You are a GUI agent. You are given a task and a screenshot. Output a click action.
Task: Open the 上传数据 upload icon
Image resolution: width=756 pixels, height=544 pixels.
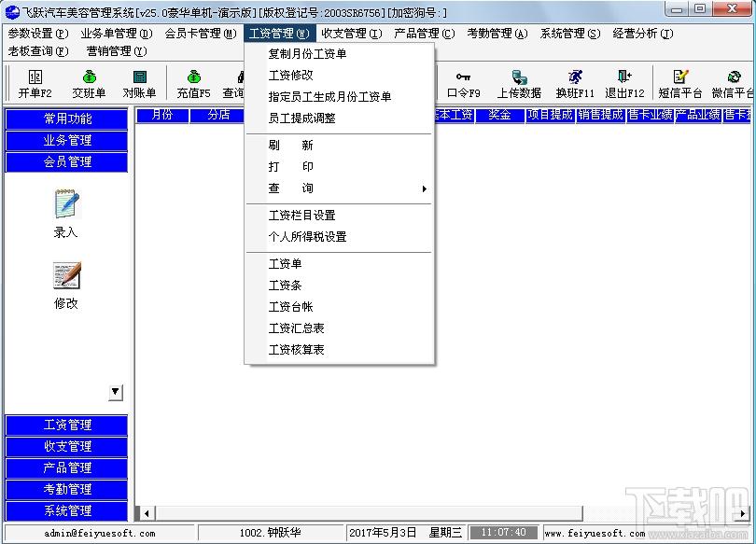tap(519, 77)
